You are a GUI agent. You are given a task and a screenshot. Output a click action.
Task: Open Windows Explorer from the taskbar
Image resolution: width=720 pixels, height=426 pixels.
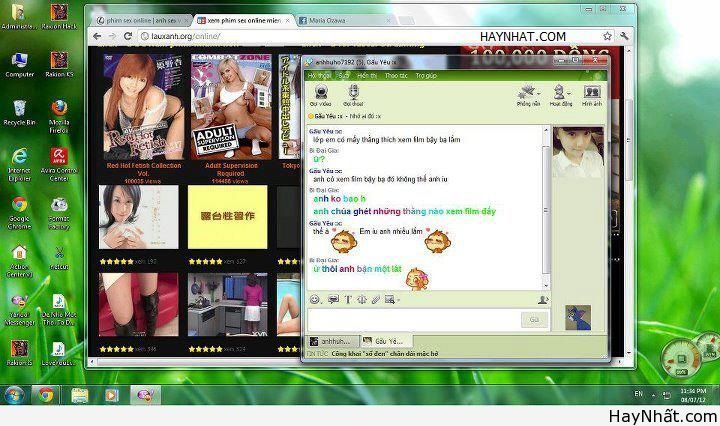[x=80, y=395]
